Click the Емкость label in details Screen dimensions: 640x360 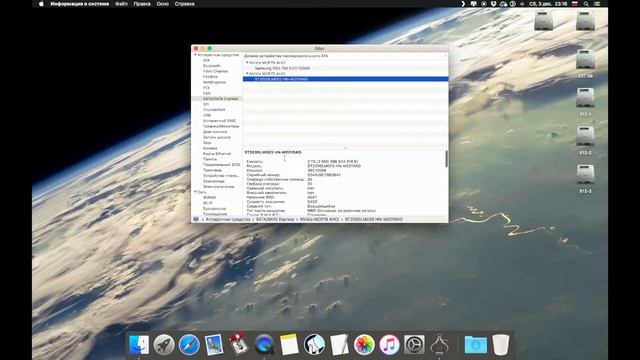pos(255,162)
